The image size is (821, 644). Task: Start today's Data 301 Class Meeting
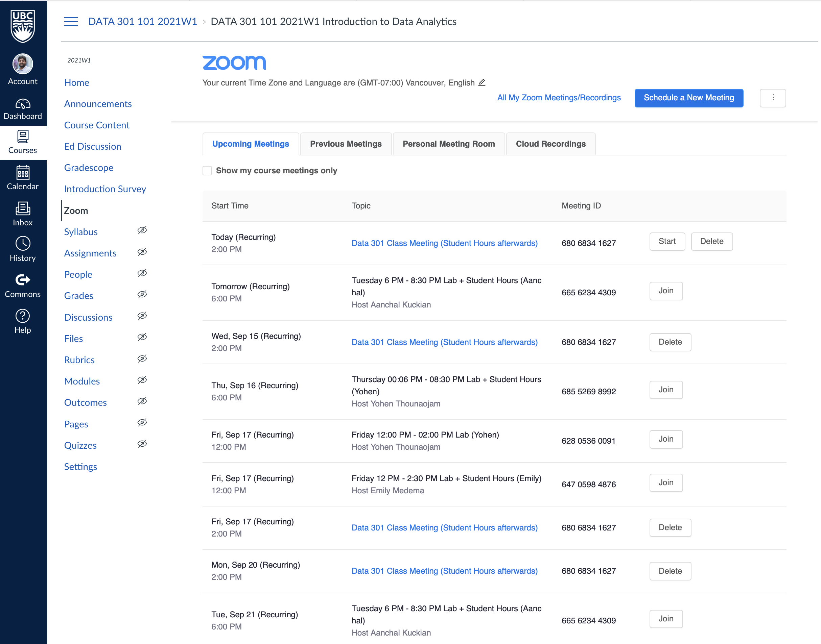pyautogui.click(x=667, y=242)
